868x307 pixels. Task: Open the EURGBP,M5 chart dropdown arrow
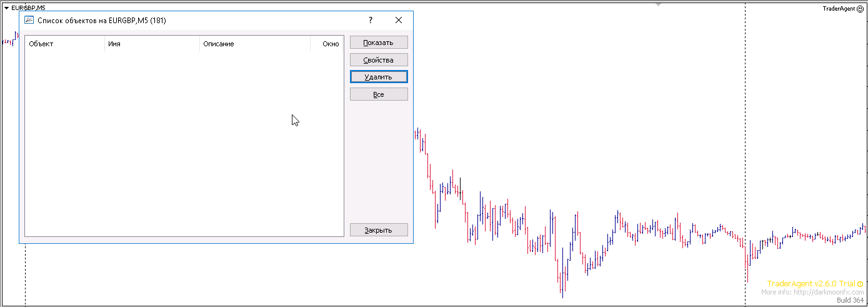pyautogui.click(x=6, y=8)
